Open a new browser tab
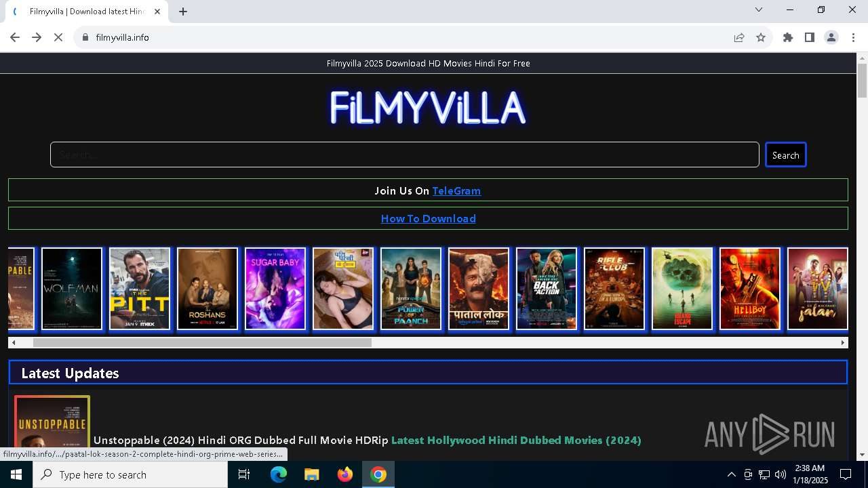Viewport: 868px width, 488px height. point(183,12)
